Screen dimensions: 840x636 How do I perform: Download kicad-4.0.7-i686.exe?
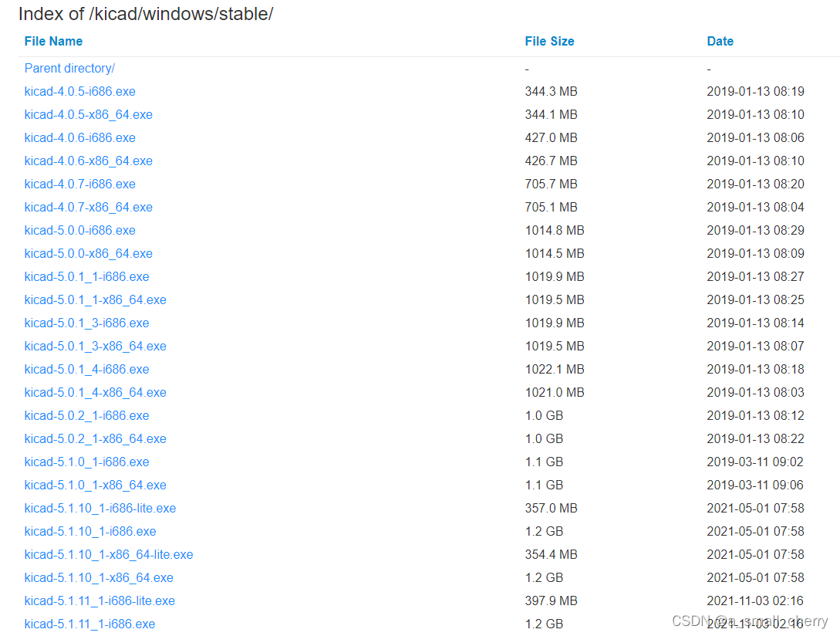[x=79, y=184]
